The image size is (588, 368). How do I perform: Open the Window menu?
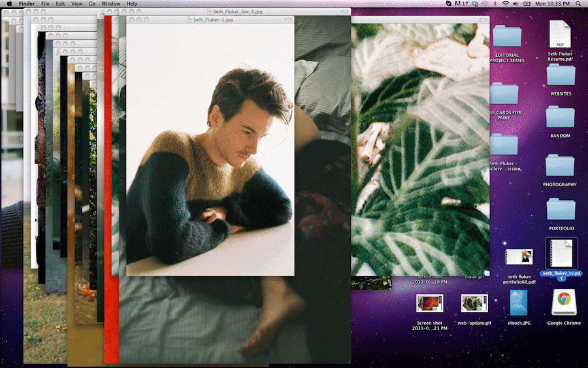(x=110, y=4)
